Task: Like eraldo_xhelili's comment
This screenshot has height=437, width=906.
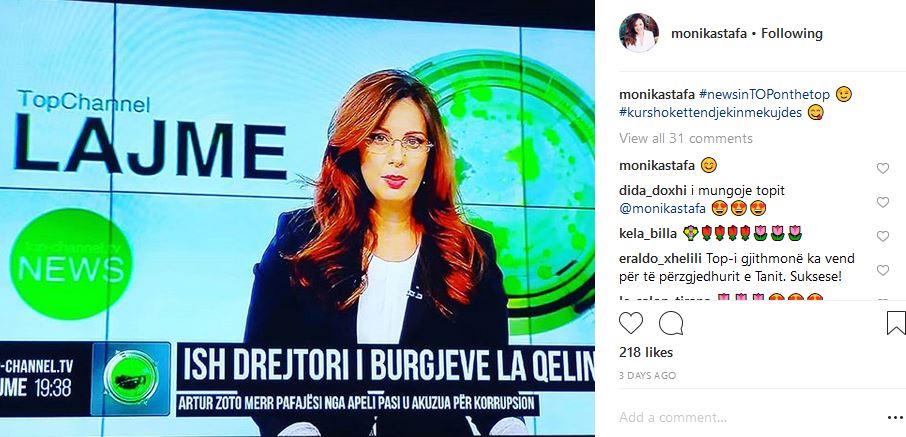Action: coord(882,270)
